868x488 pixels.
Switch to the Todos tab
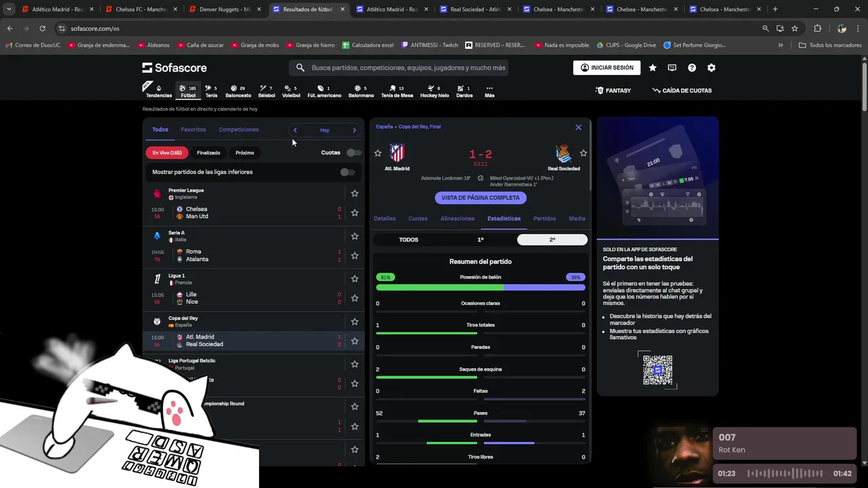click(x=160, y=129)
